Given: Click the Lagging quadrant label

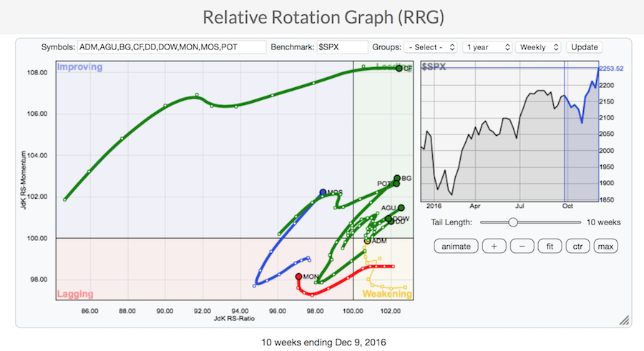Looking at the screenshot, I should [75, 294].
